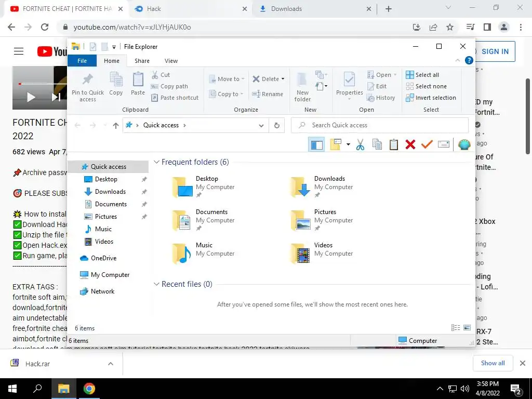
Task: Select Music in navigation pane
Action: coord(103,229)
